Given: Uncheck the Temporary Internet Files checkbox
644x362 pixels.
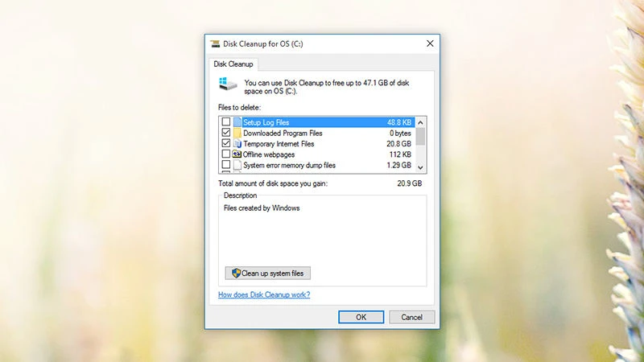Looking at the screenshot, I should pyautogui.click(x=225, y=143).
